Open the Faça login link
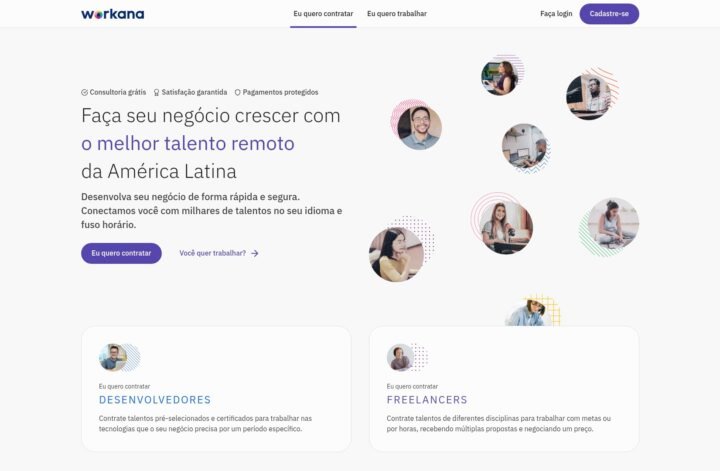The width and height of the screenshot is (720, 471). 556,14
